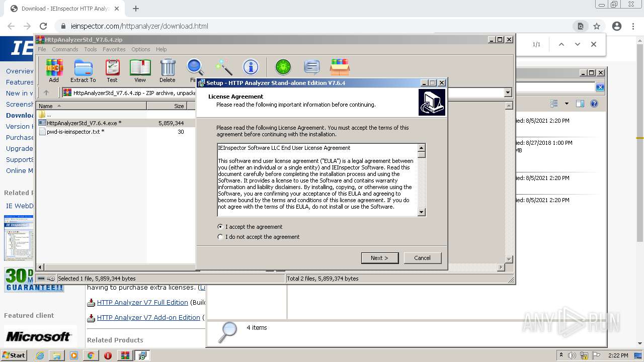This screenshot has height=362, width=644.
Task: Click the Explorer search input field
Action: point(556,87)
